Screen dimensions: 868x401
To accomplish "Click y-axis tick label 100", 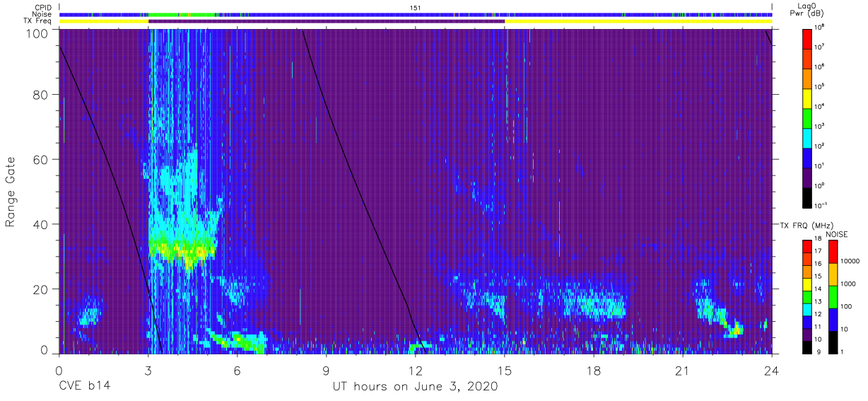I will [38, 33].
